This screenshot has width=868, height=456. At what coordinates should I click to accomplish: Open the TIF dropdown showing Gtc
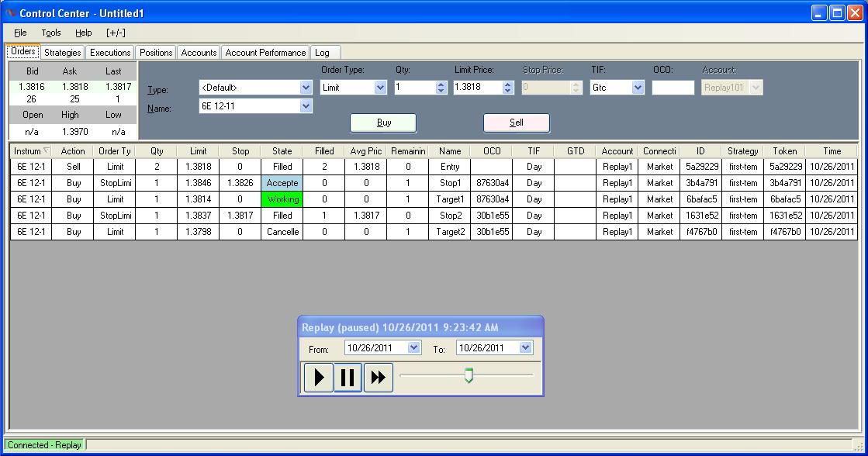click(638, 88)
